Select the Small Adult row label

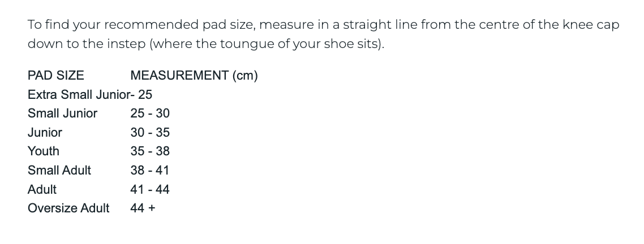coord(59,171)
